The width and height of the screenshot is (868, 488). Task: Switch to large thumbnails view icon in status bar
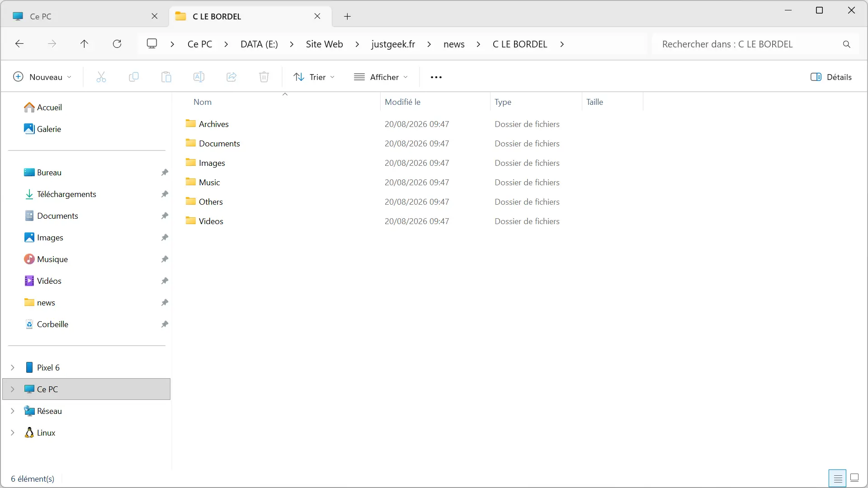click(x=854, y=478)
